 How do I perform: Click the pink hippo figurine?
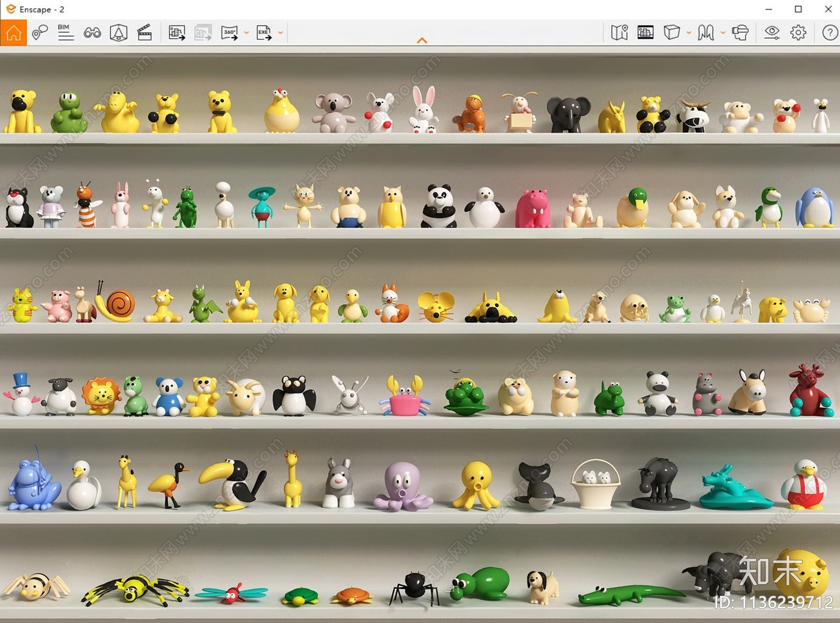[x=533, y=209]
